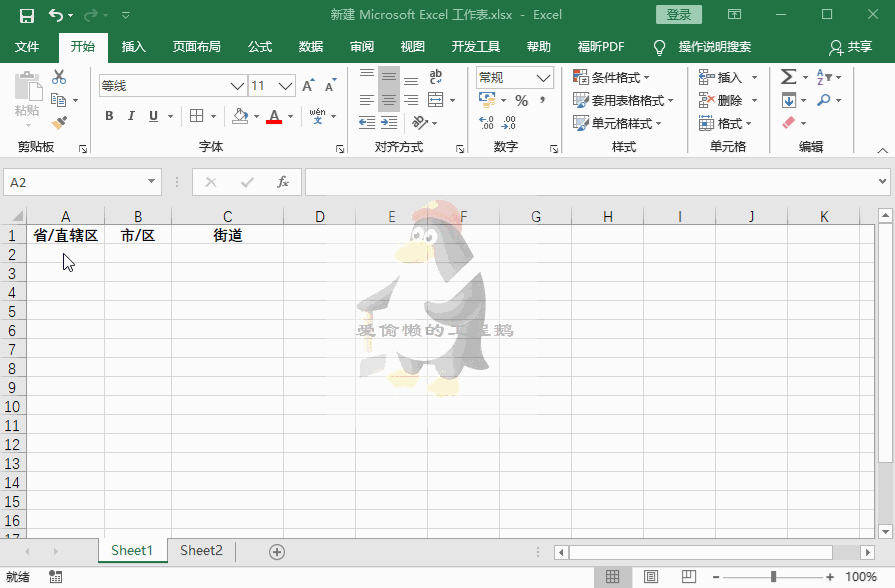
Task: Click the Insert Function fx icon
Action: tap(283, 182)
